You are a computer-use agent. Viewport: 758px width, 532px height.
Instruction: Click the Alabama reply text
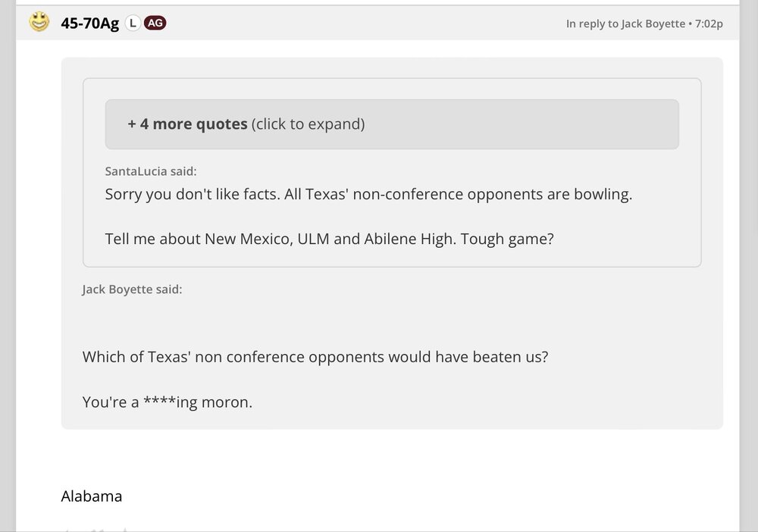[91, 496]
